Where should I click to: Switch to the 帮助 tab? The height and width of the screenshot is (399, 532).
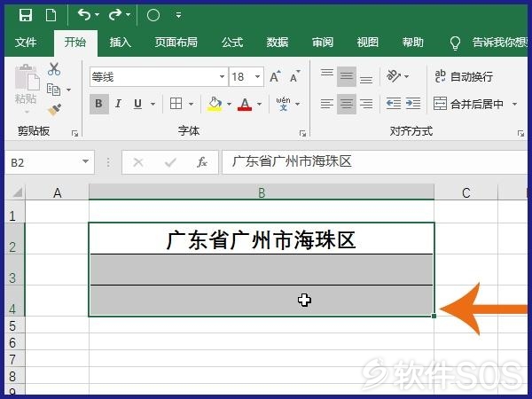(x=412, y=42)
